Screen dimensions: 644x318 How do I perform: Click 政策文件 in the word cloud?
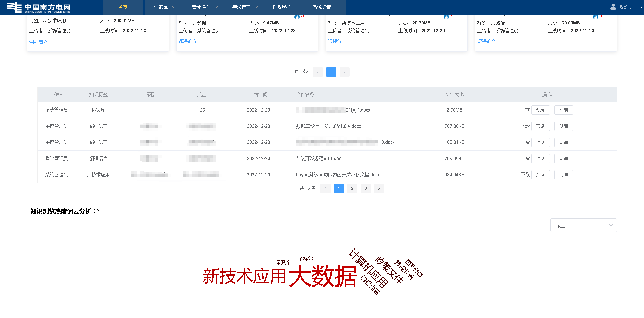tap(389, 269)
